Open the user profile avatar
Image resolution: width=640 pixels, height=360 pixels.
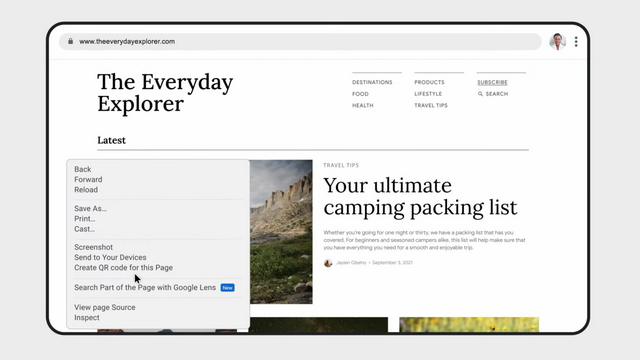558,41
